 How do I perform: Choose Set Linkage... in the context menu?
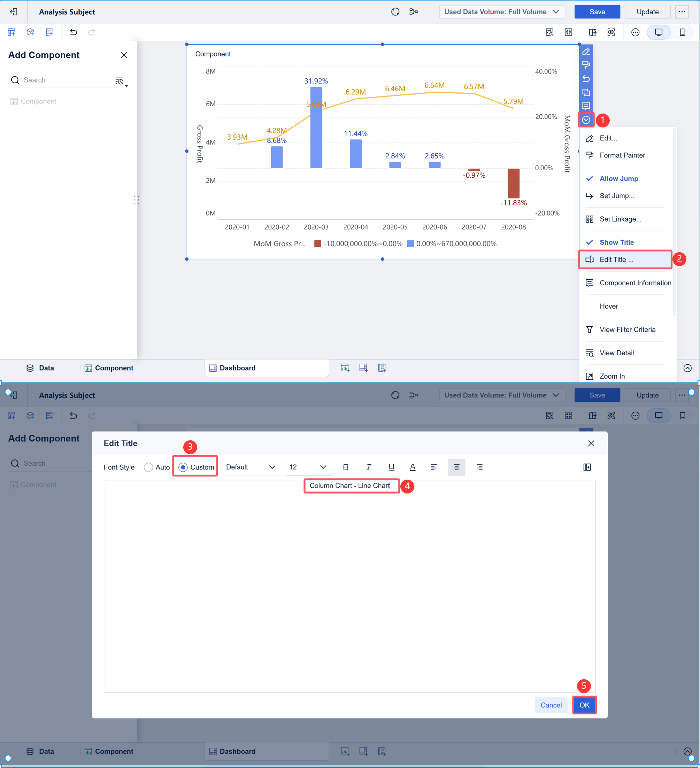625,219
